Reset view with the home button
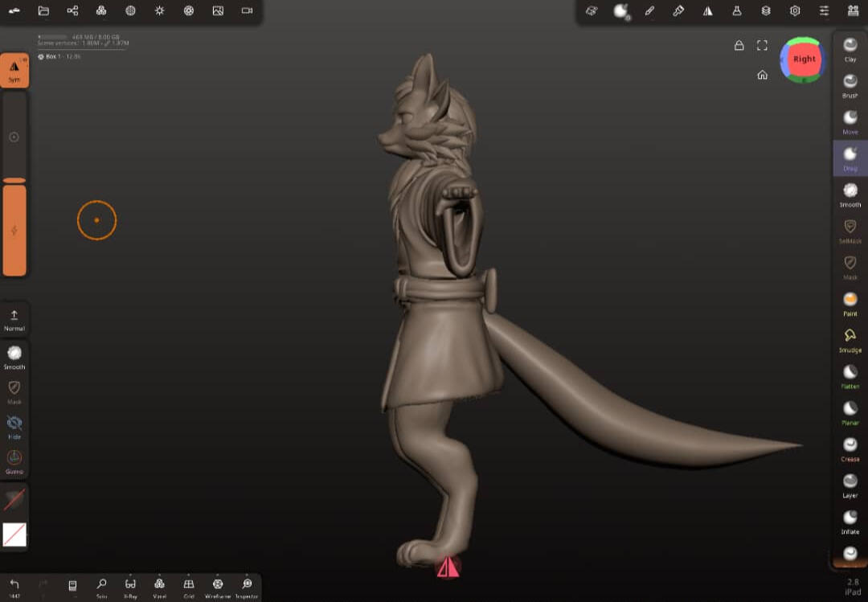The width and height of the screenshot is (868, 602). 762,75
